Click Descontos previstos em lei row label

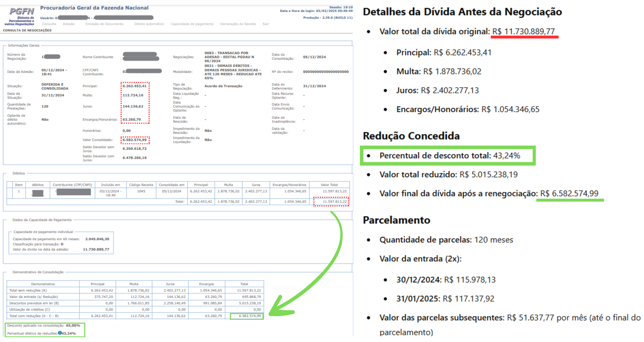coord(34,303)
